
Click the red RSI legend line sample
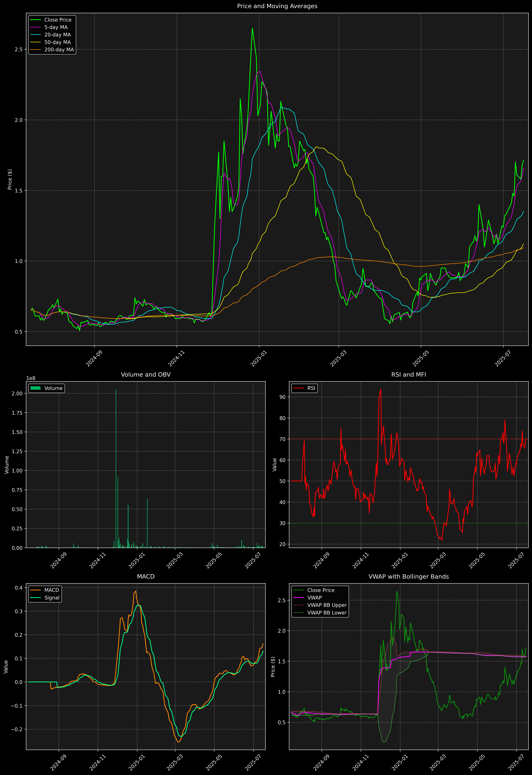pos(298,388)
